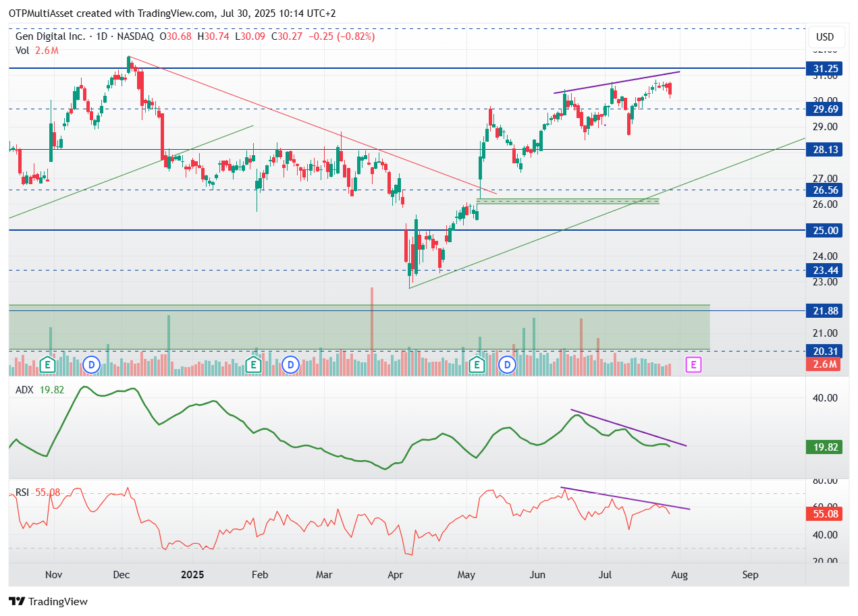Click the red RSI 55.08 value tag

click(824, 513)
